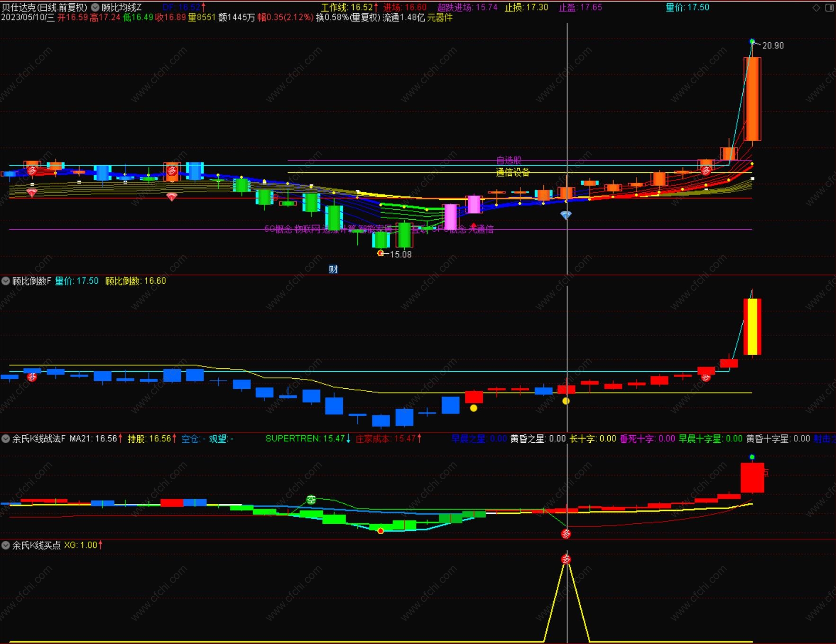Click the diamond icon at top right
The height and width of the screenshot is (644, 836).
pos(816,8)
